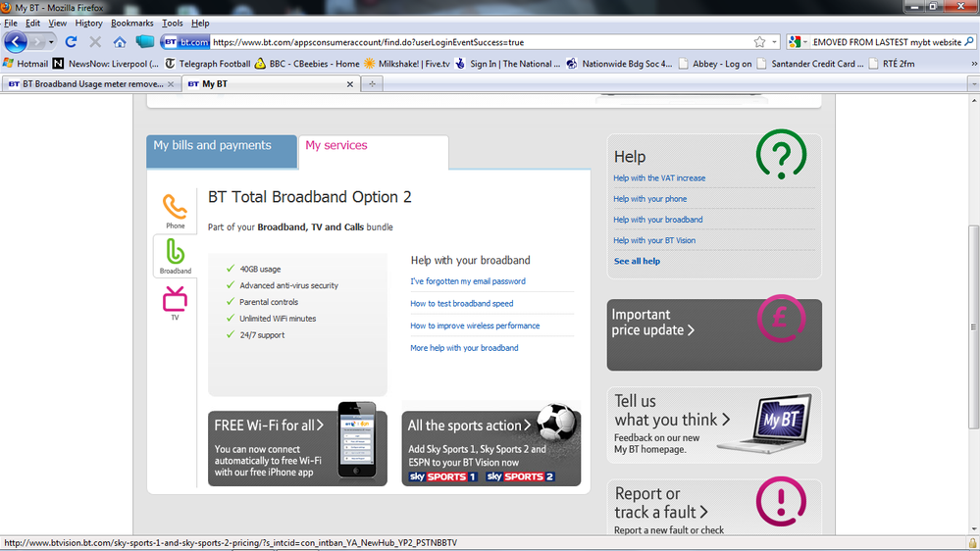Click the Sky Sports 2 logo
This screenshot has height=551, width=980.
[x=520, y=476]
